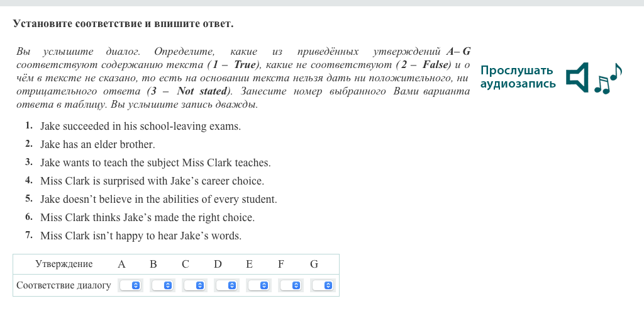This screenshot has height=325, width=644.
Task: Click statement 7 about hearing Jake's words
Action: (x=141, y=236)
